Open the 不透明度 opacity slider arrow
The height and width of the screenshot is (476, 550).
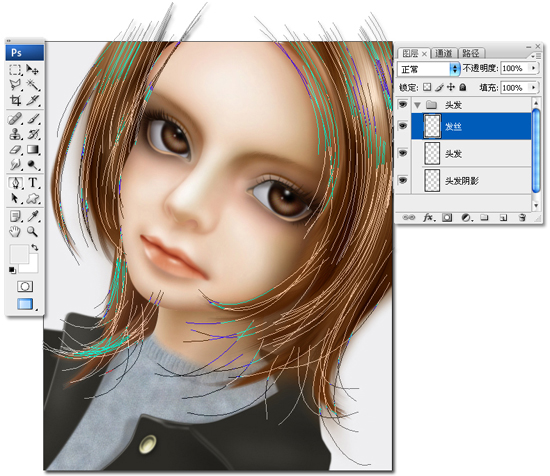click(x=534, y=68)
